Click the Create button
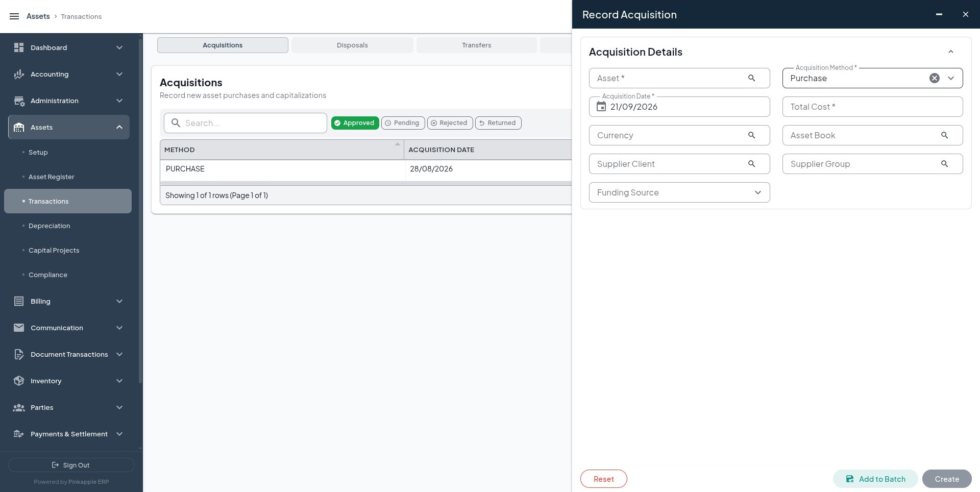 point(947,479)
